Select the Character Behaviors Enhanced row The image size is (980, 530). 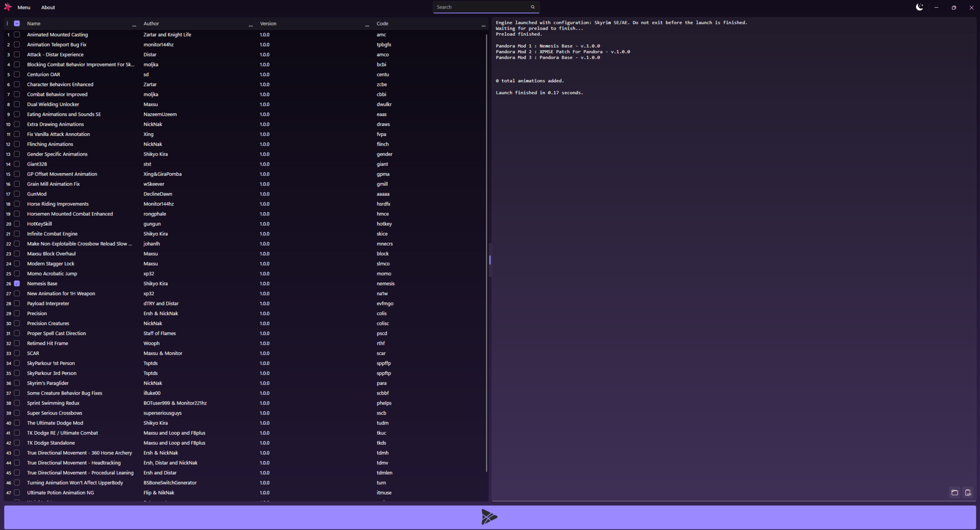(60, 84)
